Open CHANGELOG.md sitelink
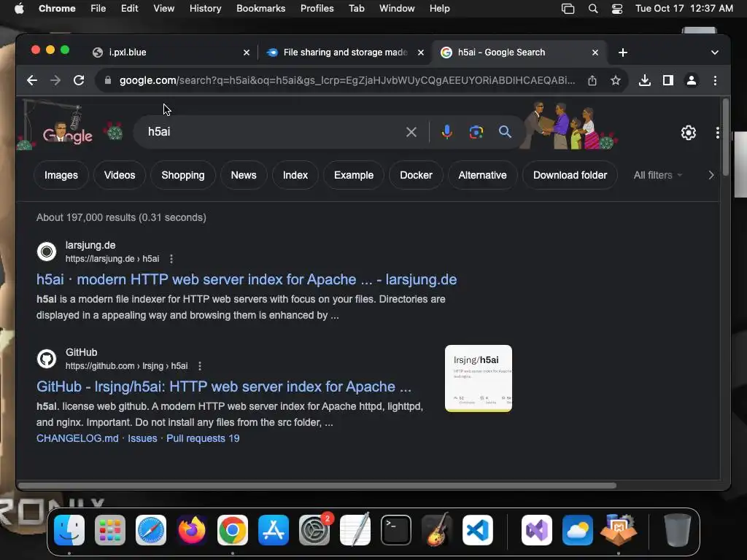This screenshot has height=560, width=747. (77, 438)
